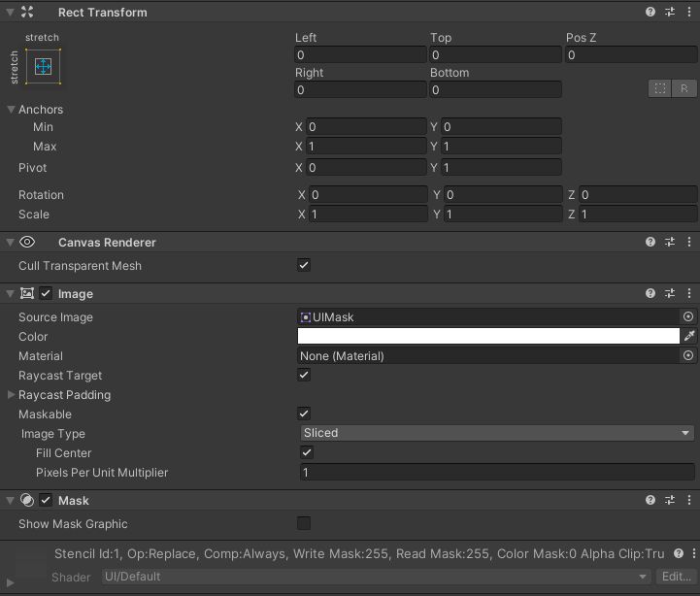Image resolution: width=700 pixels, height=596 pixels.
Task: Disable the Image component checkbox
Action: point(46,293)
